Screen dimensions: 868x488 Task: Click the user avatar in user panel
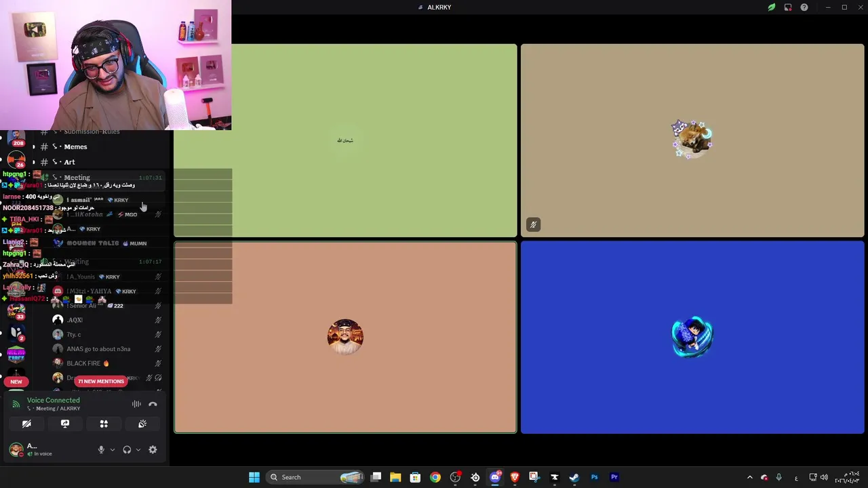click(16, 449)
